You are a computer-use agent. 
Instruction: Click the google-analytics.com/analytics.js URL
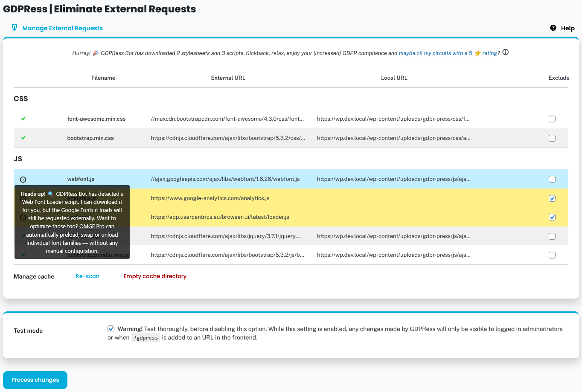pos(210,198)
